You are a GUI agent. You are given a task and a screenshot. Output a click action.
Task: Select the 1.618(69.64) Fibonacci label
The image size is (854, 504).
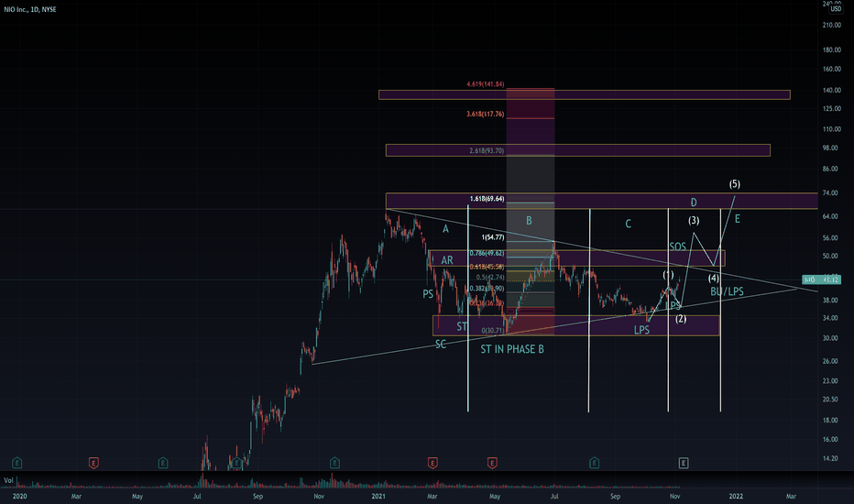(x=487, y=199)
